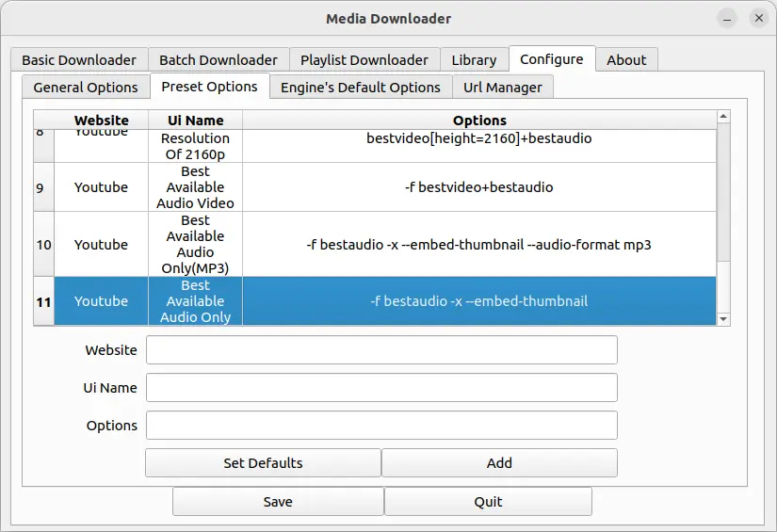Go to Playlist Downloader tab
Screen dimensions: 777x532
tap(364, 59)
